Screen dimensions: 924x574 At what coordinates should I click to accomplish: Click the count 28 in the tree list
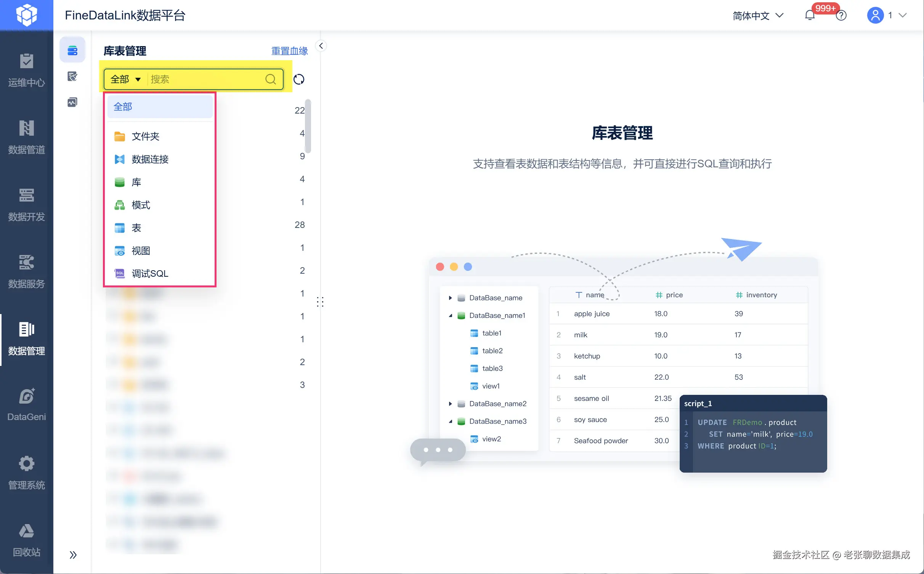[x=300, y=224]
